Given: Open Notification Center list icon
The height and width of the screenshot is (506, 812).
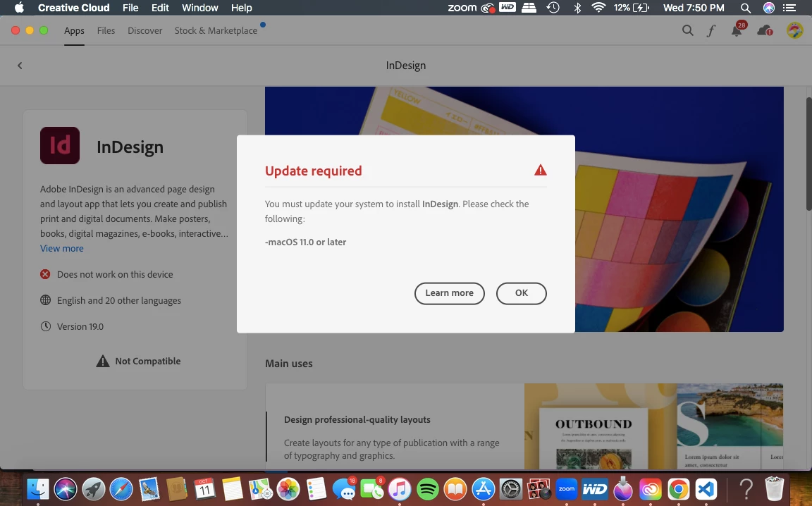Looking at the screenshot, I should pyautogui.click(x=789, y=8).
